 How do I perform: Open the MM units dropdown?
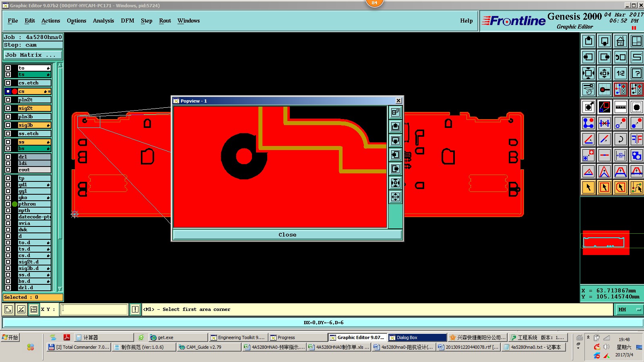coord(629,309)
